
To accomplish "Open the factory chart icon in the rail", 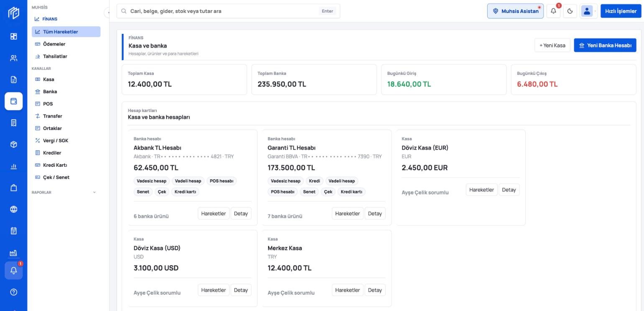I will click(x=13, y=252).
